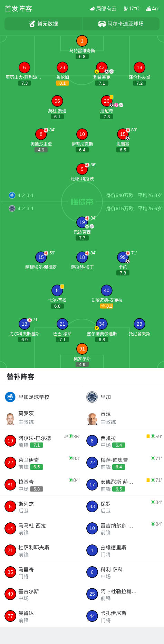Open substitute 西凯拉 row
164x644 pixels.
123,441
